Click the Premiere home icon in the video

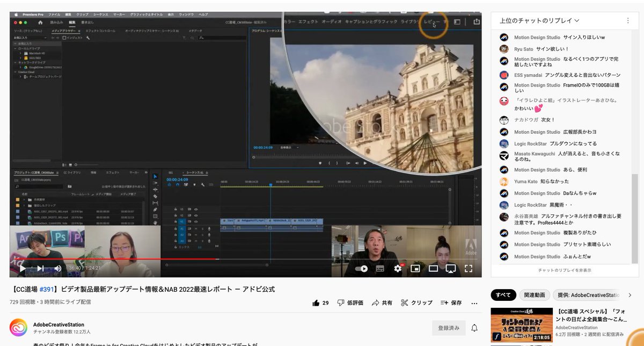40,23
